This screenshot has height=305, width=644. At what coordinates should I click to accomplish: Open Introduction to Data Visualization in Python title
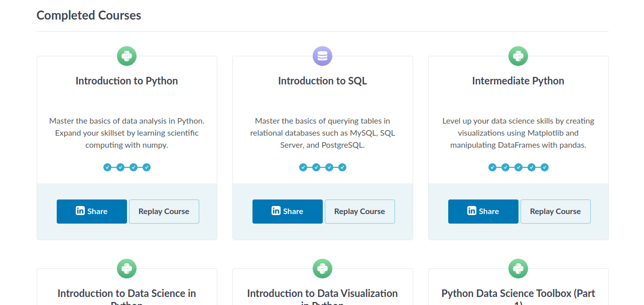323,296
